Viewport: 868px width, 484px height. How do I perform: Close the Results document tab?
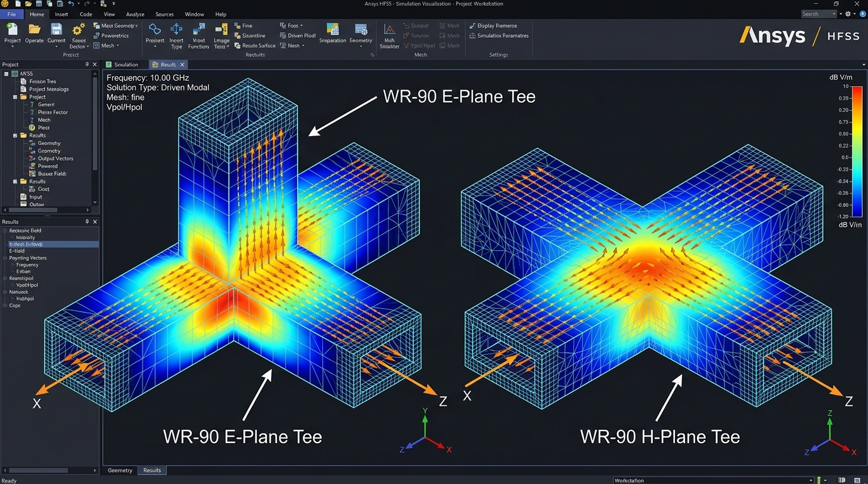tap(182, 65)
